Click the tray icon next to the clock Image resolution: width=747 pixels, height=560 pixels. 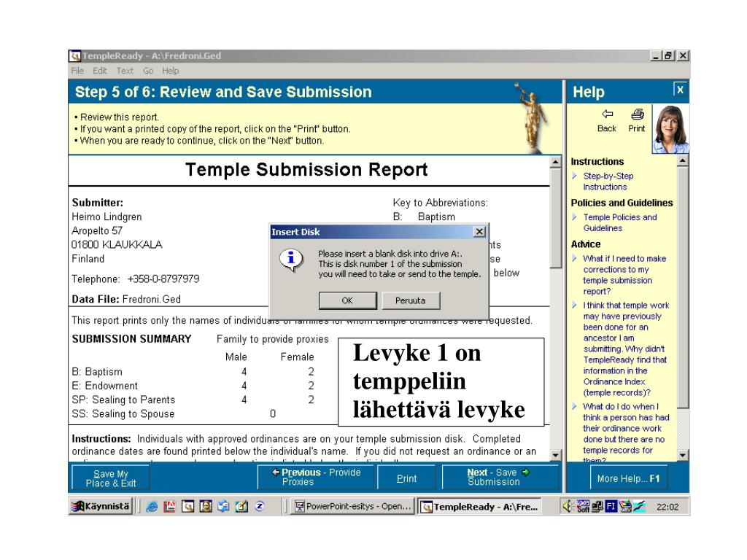pos(639,507)
